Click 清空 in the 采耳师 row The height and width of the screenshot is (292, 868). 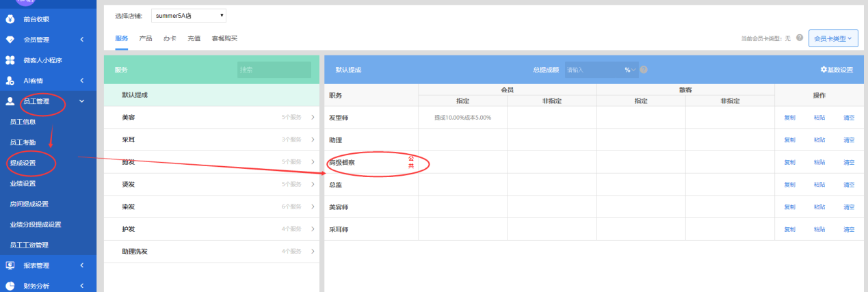[849, 229]
